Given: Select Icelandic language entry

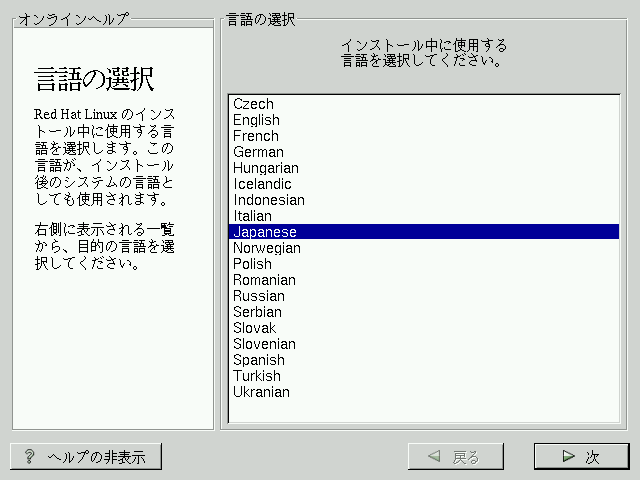Looking at the screenshot, I should click(262, 184).
